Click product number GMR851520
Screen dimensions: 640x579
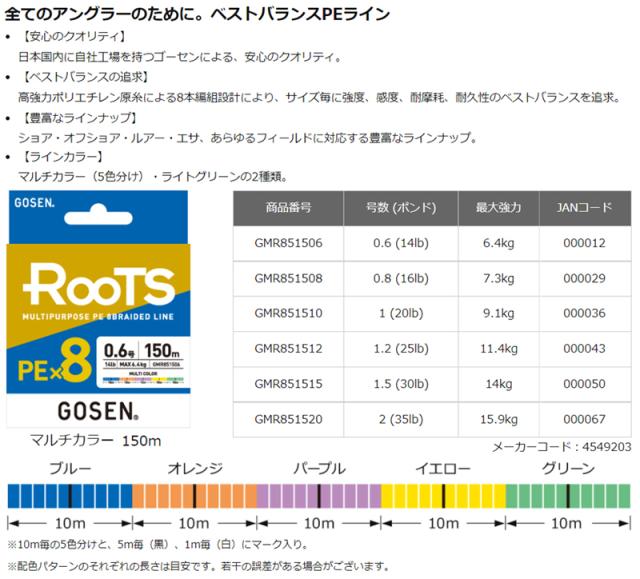pyautogui.click(x=288, y=419)
